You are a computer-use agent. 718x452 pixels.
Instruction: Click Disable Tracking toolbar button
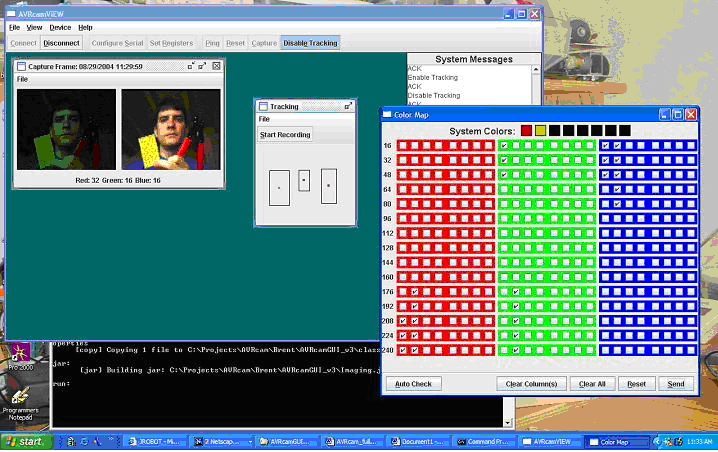click(x=310, y=43)
